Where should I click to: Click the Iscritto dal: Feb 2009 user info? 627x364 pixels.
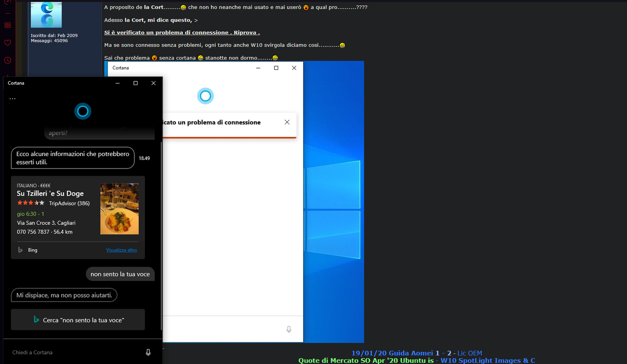[54, 35]
